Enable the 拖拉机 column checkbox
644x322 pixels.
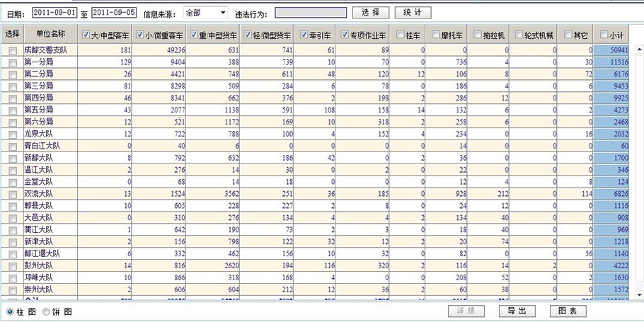tap(477, 35)
